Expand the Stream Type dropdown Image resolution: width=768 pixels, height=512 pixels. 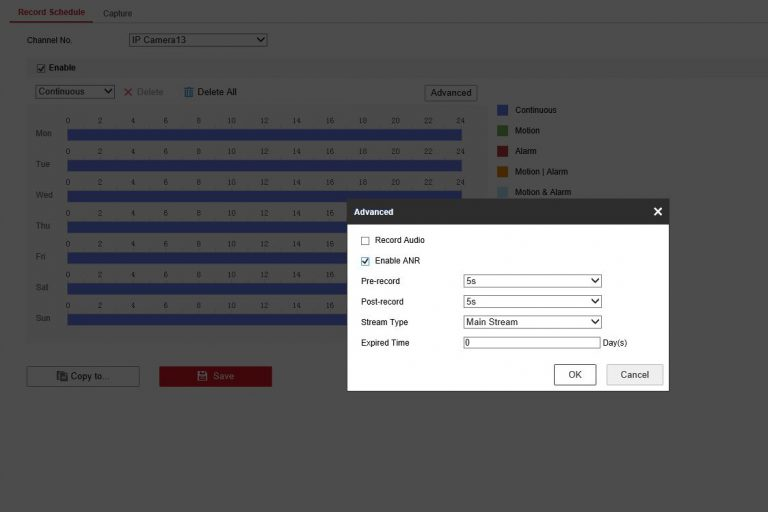coord(532,322)
